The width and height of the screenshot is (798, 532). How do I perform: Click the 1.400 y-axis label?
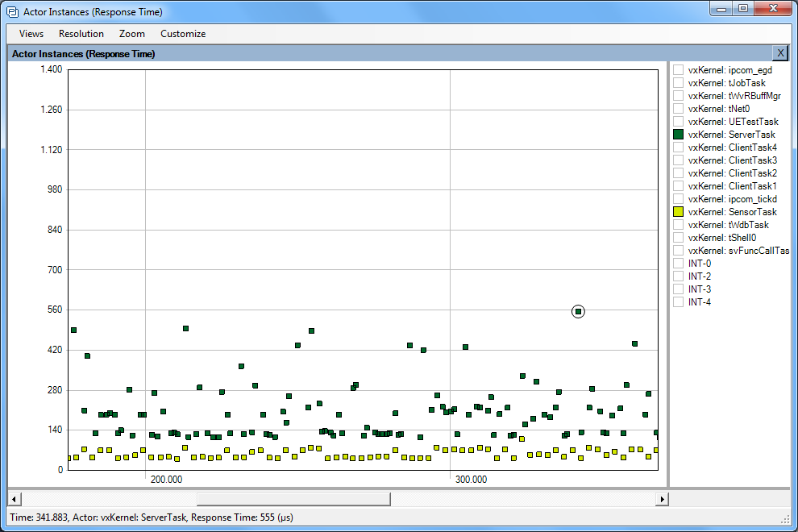pyautogui.click(x=52, y=69)
